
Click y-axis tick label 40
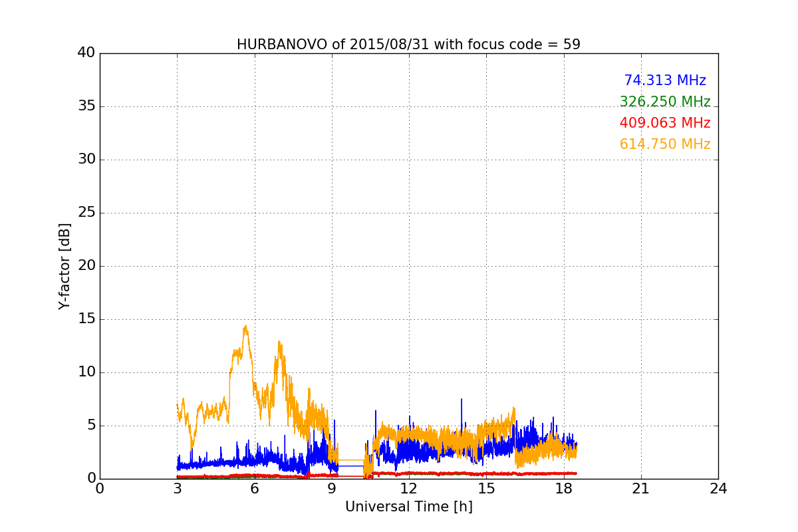tap(86, 53)
